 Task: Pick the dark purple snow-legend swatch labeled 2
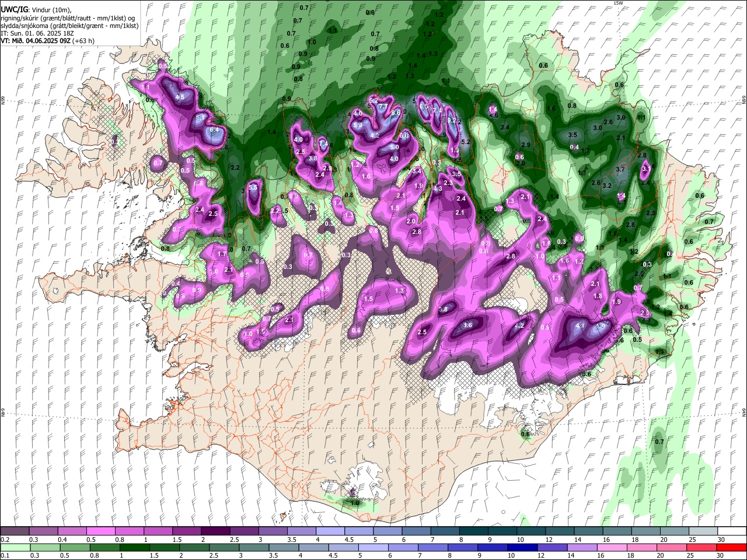pos(215,531)
